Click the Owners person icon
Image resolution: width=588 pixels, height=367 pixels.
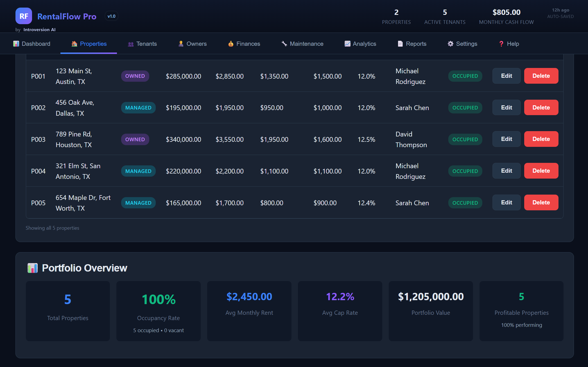coord(181,44)
